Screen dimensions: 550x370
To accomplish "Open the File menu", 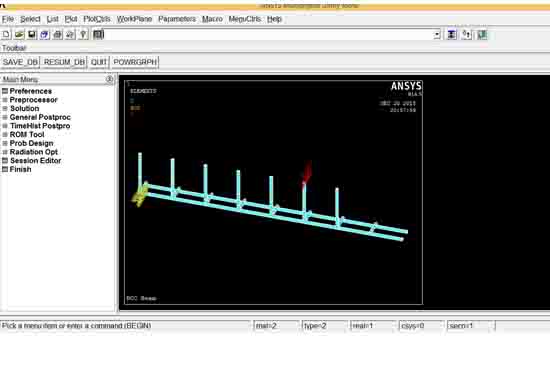I will pyautogui.click(x=8, y=19).
